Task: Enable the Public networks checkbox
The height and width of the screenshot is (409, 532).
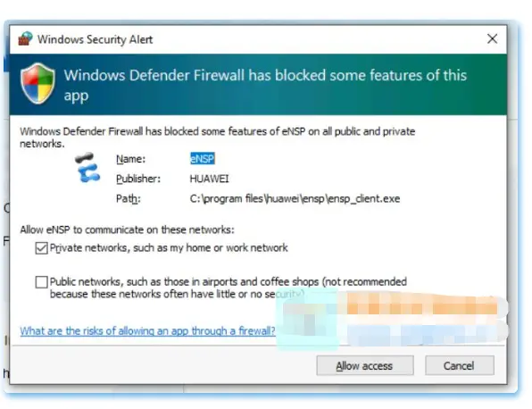Action: click(41, 281)
